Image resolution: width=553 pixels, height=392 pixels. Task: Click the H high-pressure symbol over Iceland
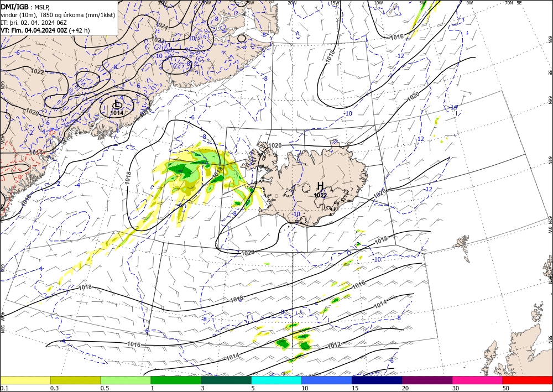[320, 186]
